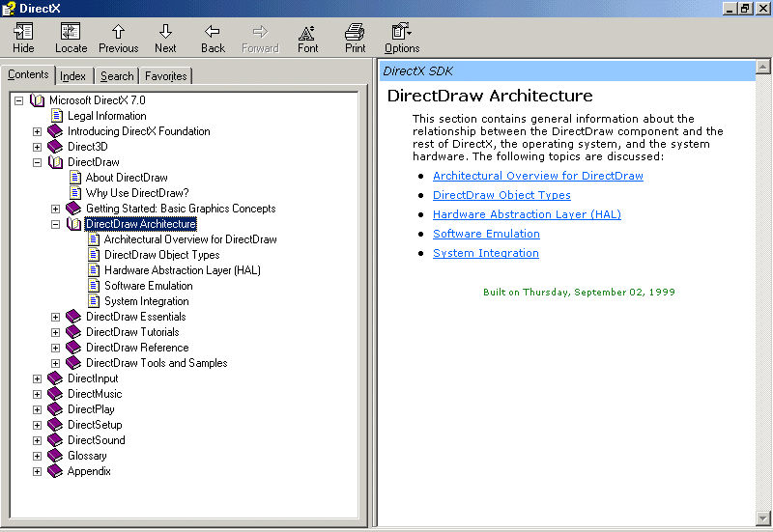Open the Options toolbar menu
This screenshot has height=532, width=773.
click(402, 38)
